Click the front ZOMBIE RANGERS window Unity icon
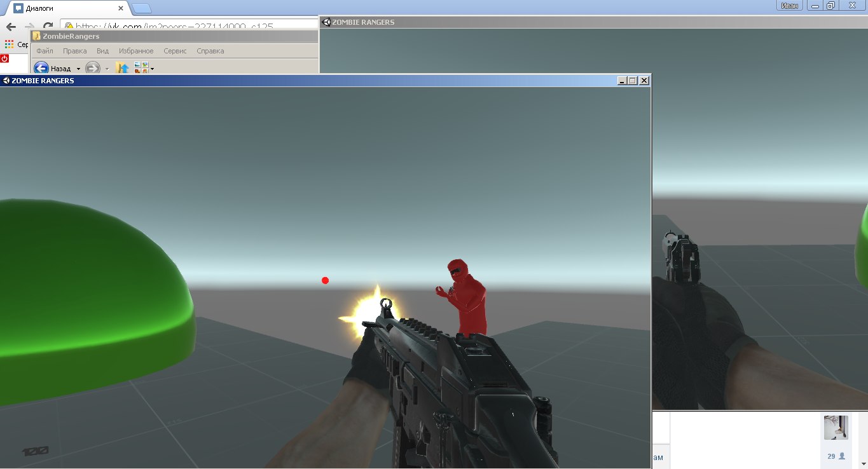 tap(6, 81)
